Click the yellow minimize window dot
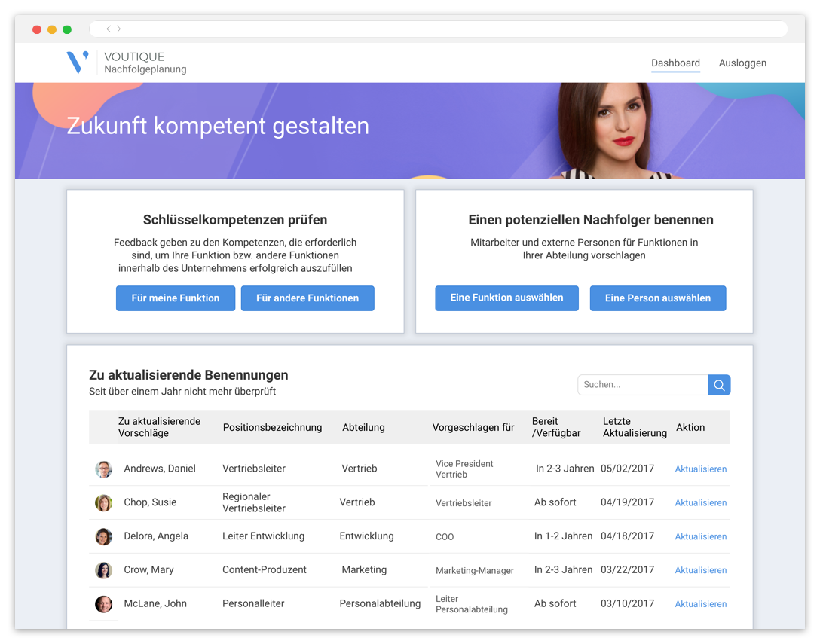 pos(52,30)
